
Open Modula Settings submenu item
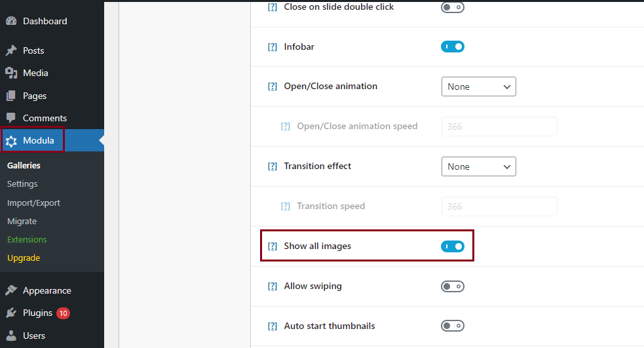coord(22,184)
